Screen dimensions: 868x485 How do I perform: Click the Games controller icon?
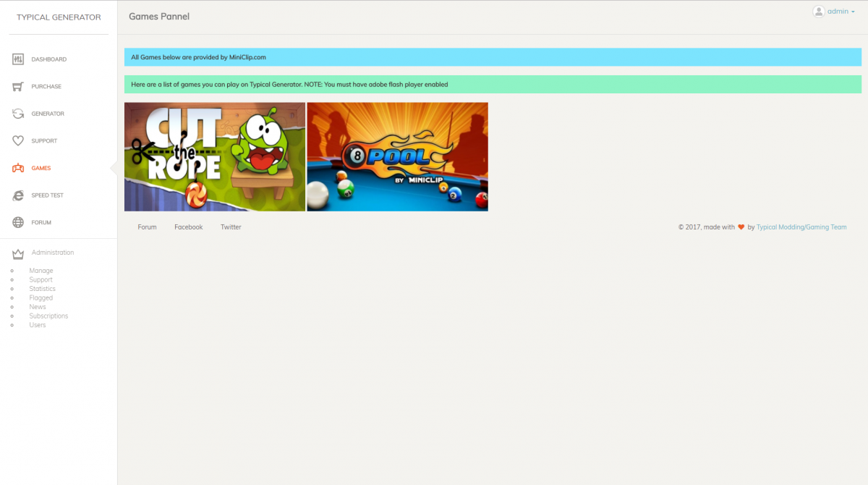coord(19,168)
